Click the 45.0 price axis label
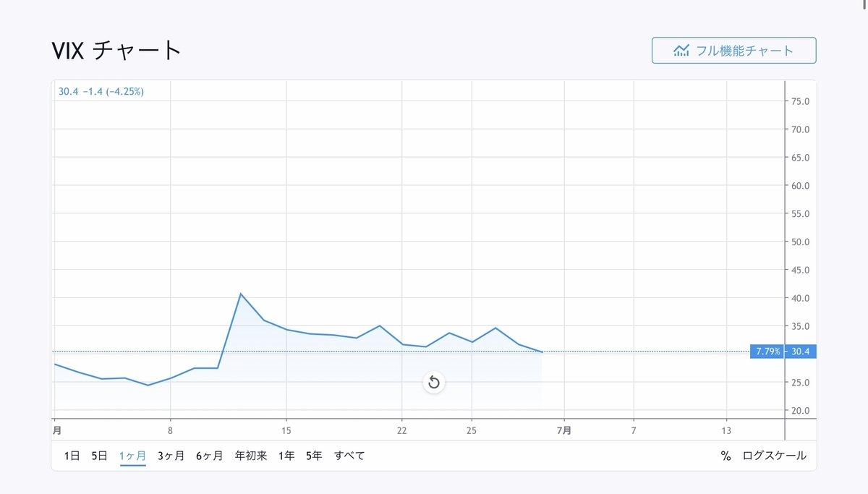 pyautogui.click(x=801, y=270)
